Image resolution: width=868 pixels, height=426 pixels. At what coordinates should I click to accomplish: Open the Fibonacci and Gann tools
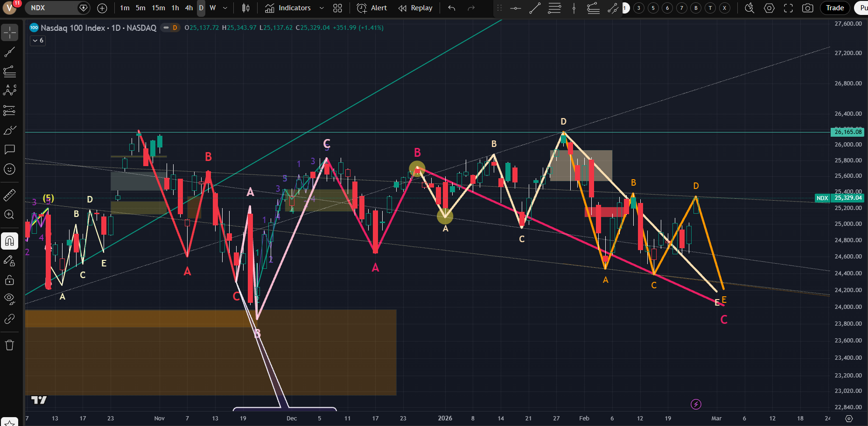pyautogui.click(x=9, y=71)
